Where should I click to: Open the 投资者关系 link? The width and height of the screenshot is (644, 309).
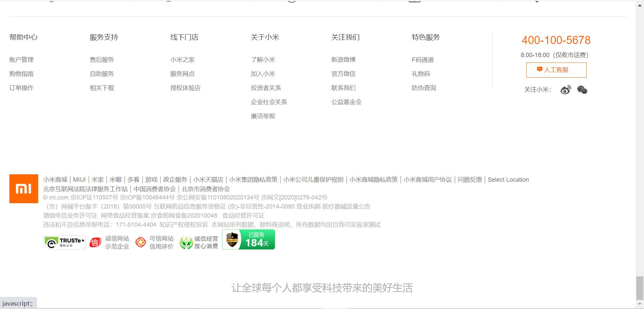click(x=266, y=88)
